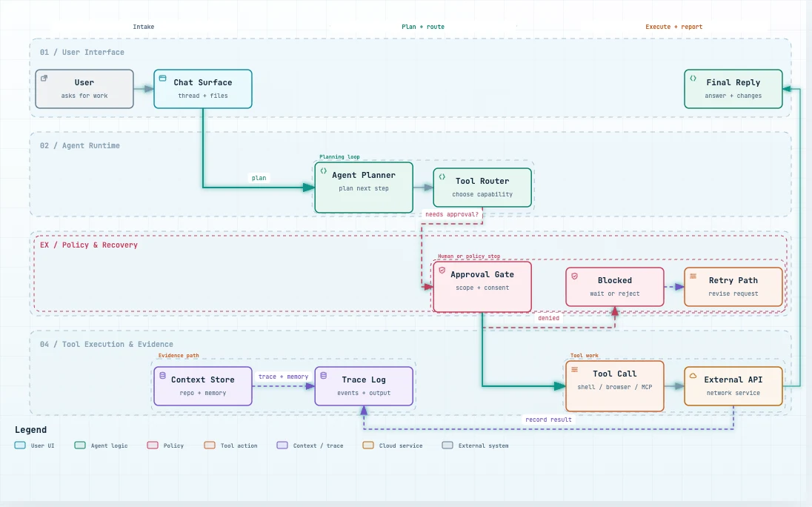This screenshot has width=812, height=507.
Task: Select the Context Store node title
Action: point(203,380)
